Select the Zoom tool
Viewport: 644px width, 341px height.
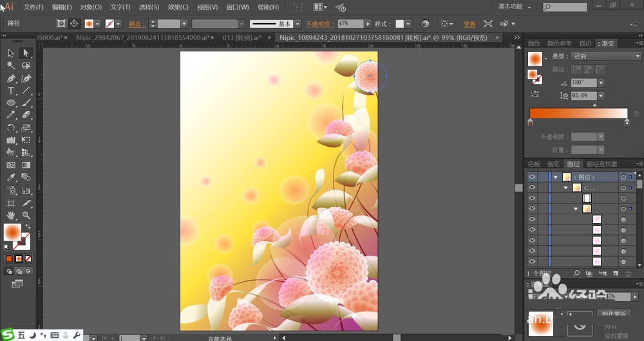[26, 215]
